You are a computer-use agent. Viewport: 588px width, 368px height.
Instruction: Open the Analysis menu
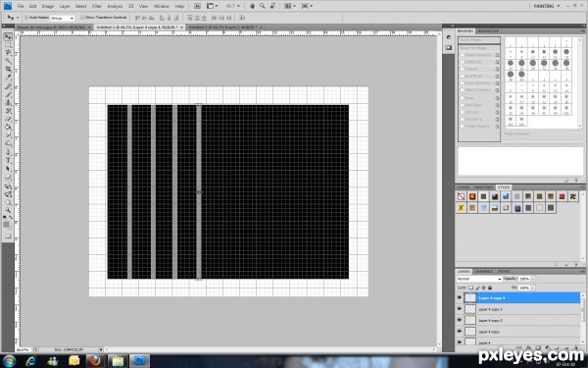pos(115,7)
